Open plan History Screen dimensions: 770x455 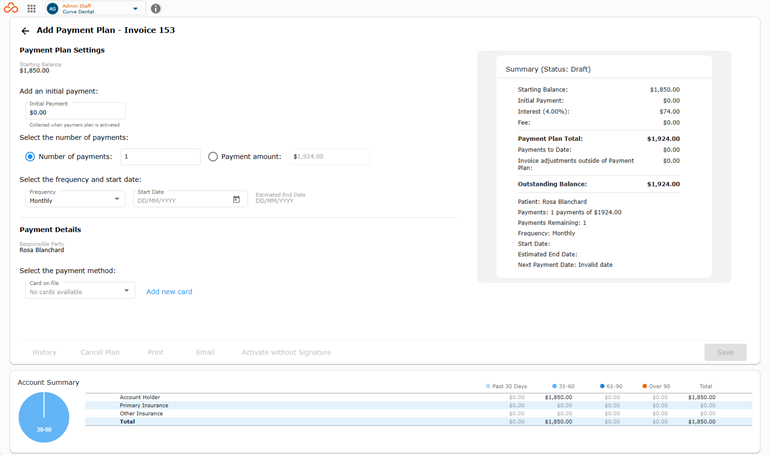click(x=44, y=352)
